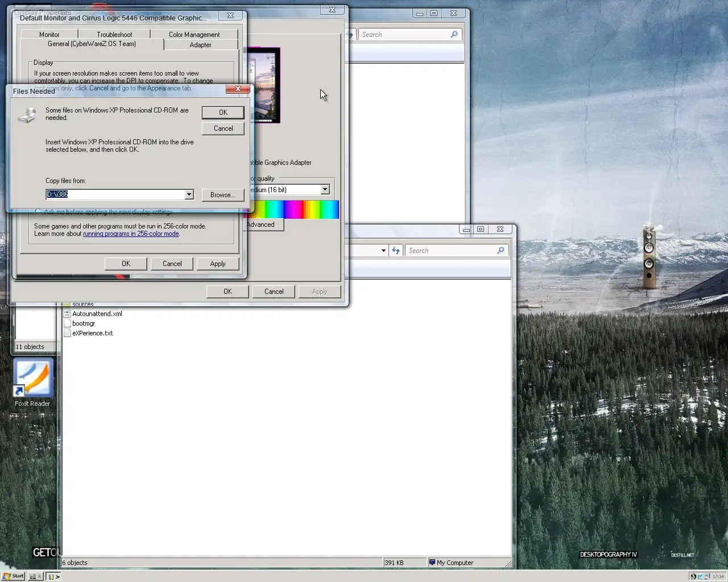Click the refresh icon in lower Explorer window

pyautogui.click(x=396, y=250)
